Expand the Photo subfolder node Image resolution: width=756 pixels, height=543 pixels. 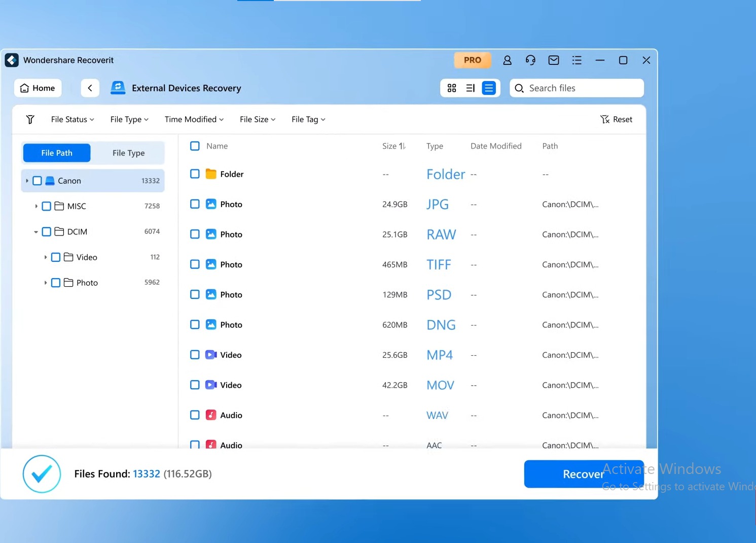coord(46,283)
